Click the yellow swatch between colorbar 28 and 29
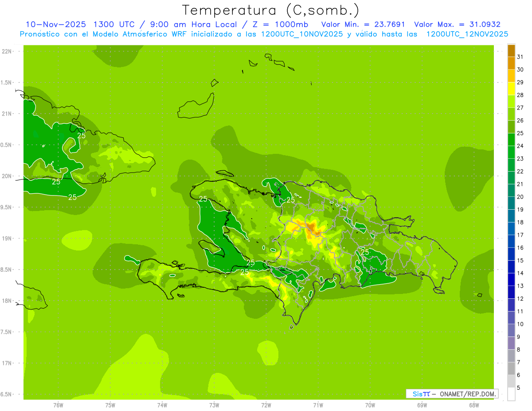Screen dimensions: 532x411 tap(511, 89)
